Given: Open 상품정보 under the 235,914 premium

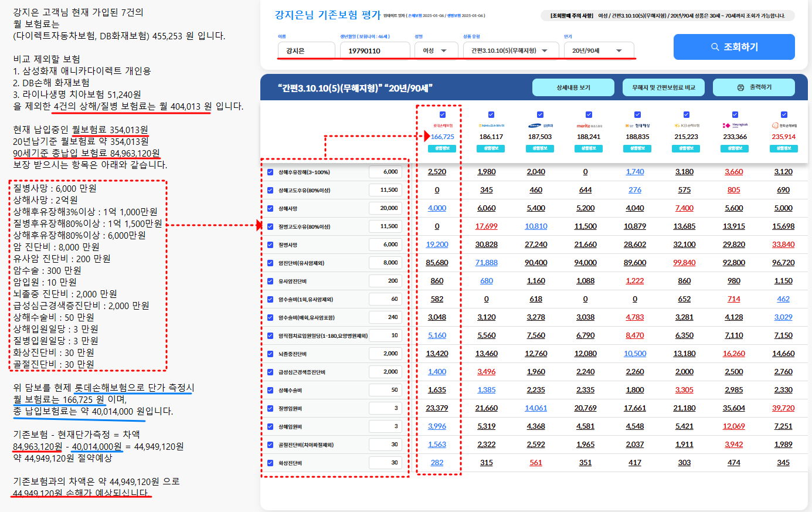Looking at the screenshot, I should (784, 148).
